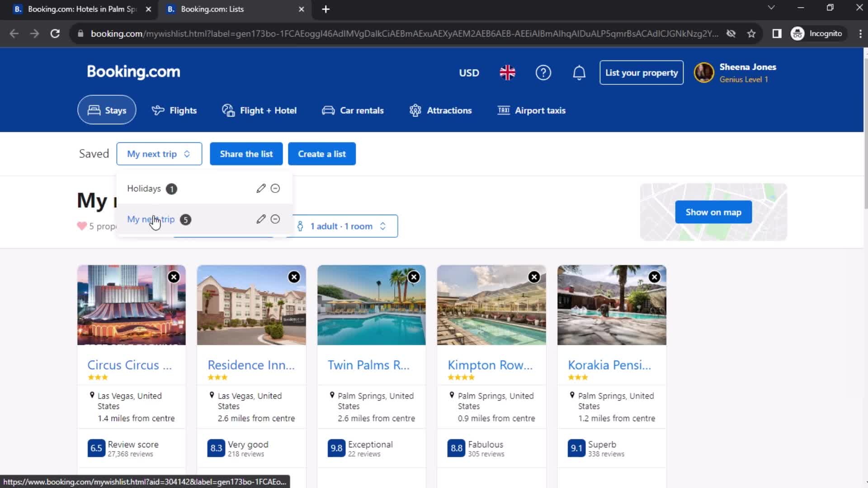
Task: Click the help question mark icon
Action: (544, 73)
